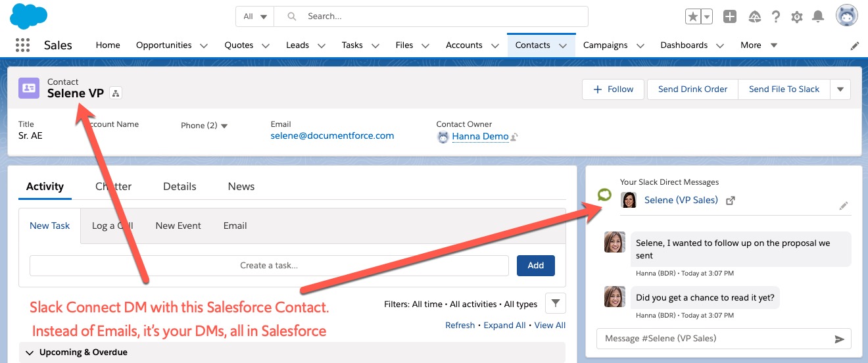Click the View All link
The image size is (868, 363).
click(550, 325)
